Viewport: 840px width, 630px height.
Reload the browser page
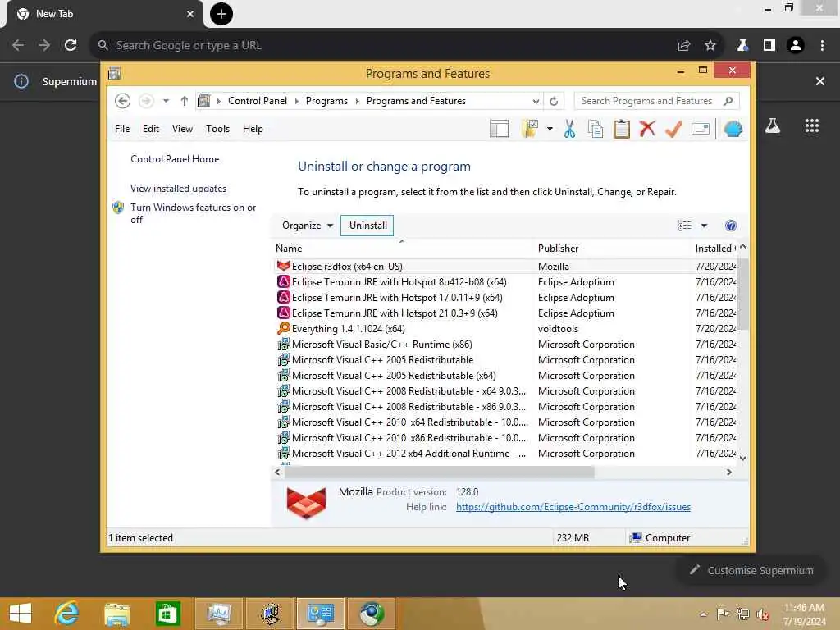coord(71,46)
